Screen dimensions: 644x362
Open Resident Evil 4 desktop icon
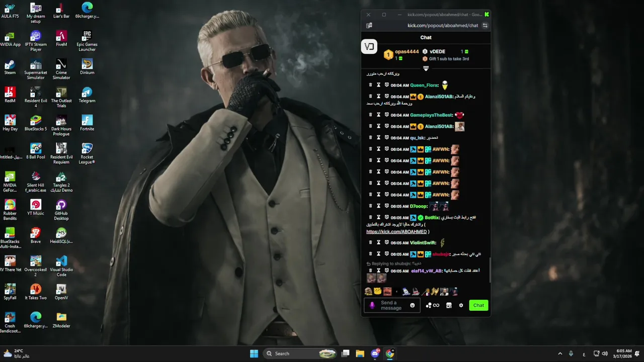point(36,98)
